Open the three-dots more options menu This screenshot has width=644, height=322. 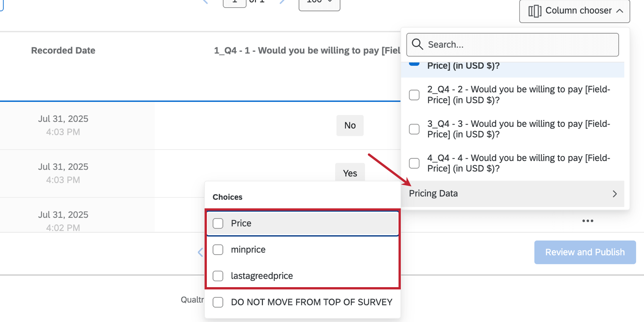coord(588,221)
